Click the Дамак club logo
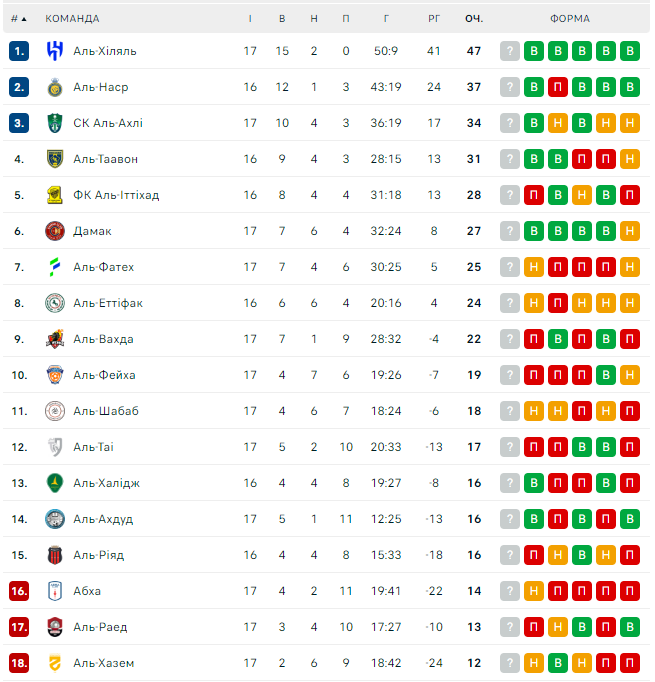This screenshot has width=655, height=682. tap(54, 231)
